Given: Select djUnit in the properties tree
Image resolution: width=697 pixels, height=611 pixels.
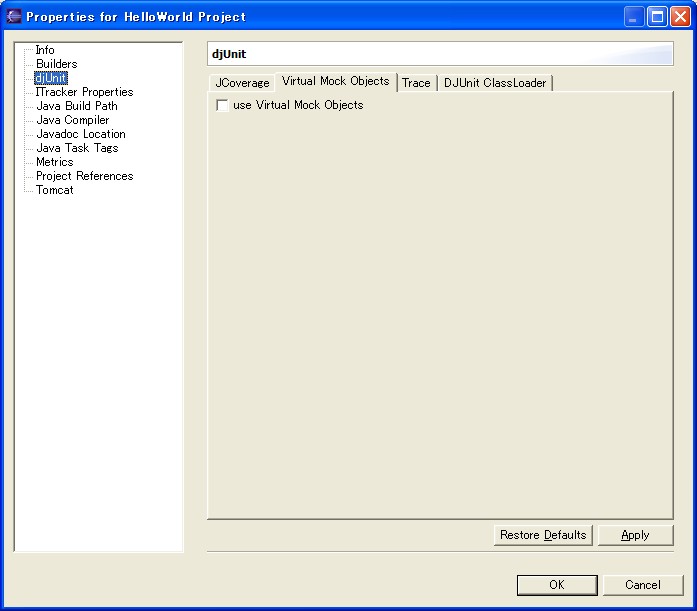Looking at the screenshot, I should coord(51,78).
